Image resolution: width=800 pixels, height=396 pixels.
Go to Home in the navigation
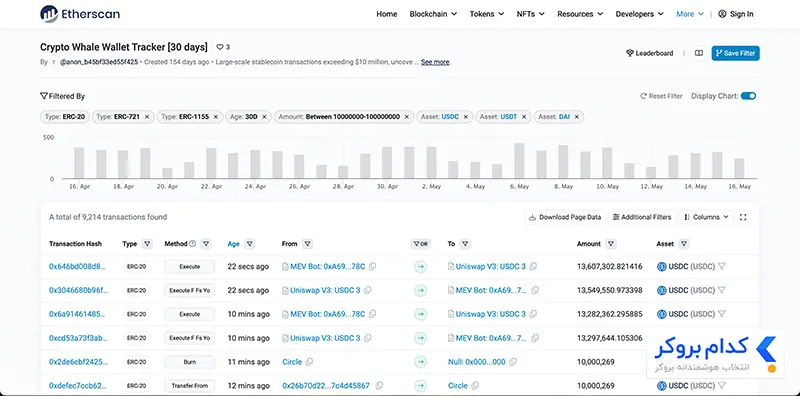387,14
